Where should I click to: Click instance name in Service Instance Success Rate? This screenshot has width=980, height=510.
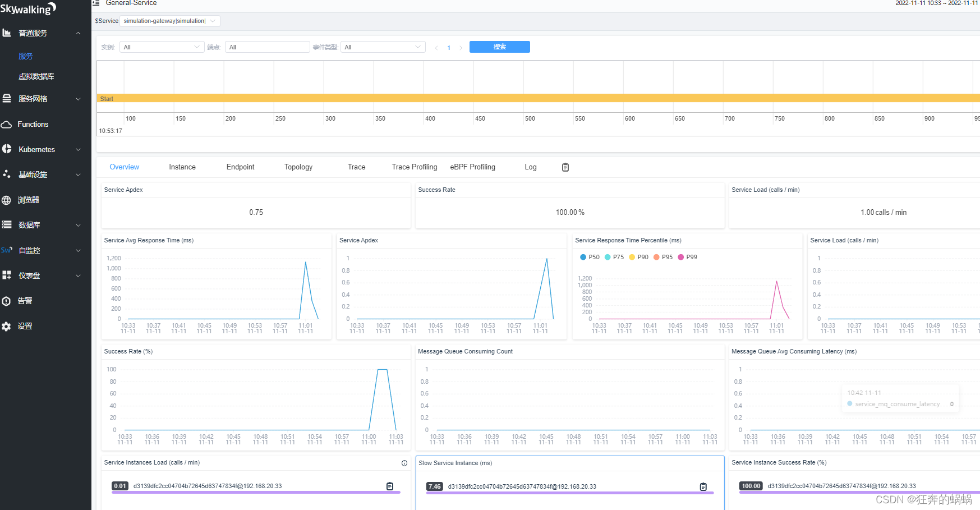(x=841, y=486)
